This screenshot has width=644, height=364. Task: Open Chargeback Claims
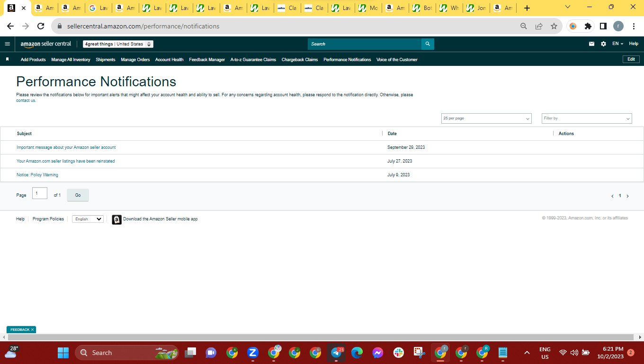pos(300,60)
